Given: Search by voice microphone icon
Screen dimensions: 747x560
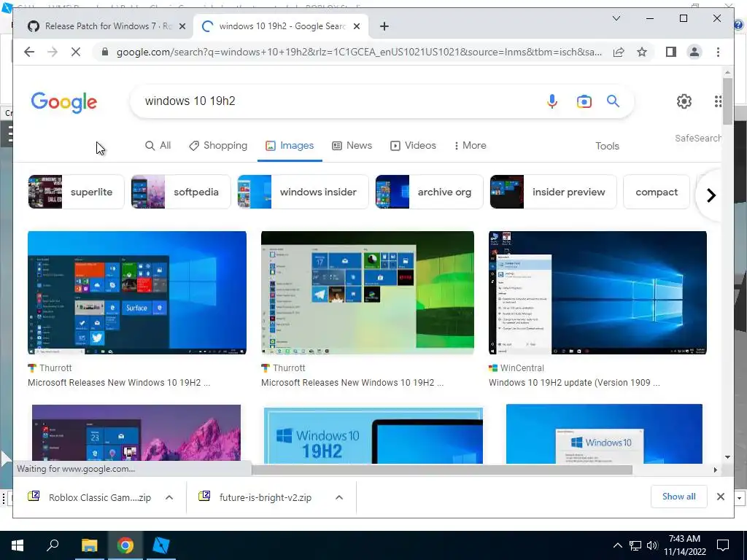Looking at the screenshot, I should [551, 101].
